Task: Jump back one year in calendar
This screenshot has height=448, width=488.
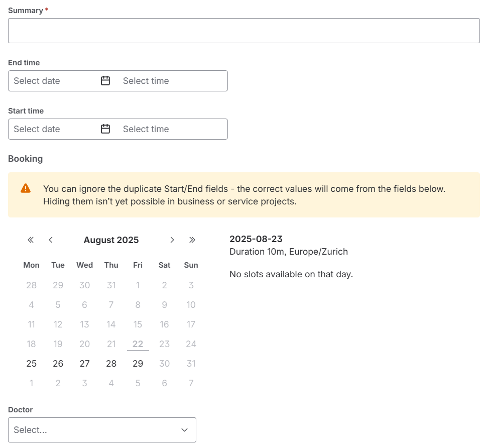Action: point(31,240)
